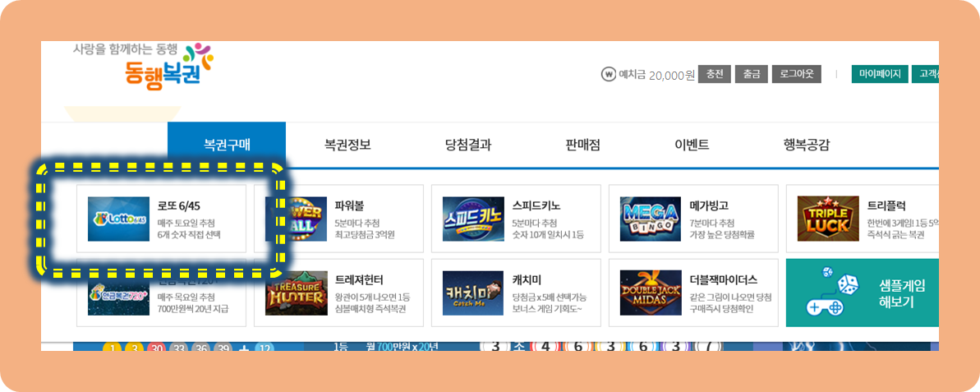Open the 트레져헌터 title link

click(359, 280)
